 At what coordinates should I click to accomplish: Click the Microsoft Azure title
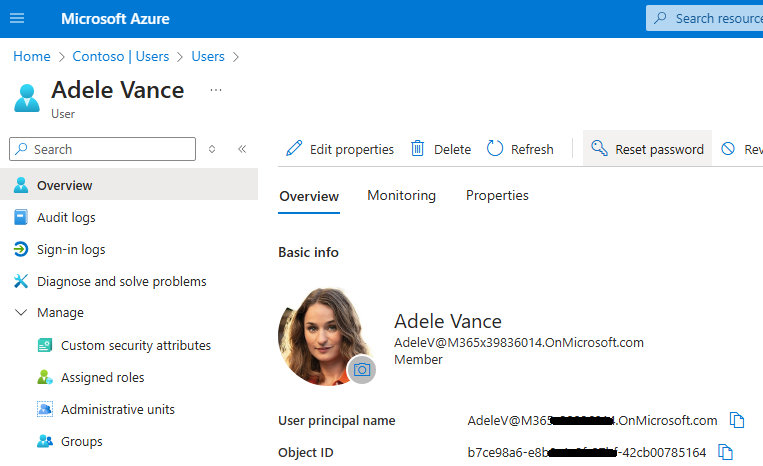[x=115, y=18]
